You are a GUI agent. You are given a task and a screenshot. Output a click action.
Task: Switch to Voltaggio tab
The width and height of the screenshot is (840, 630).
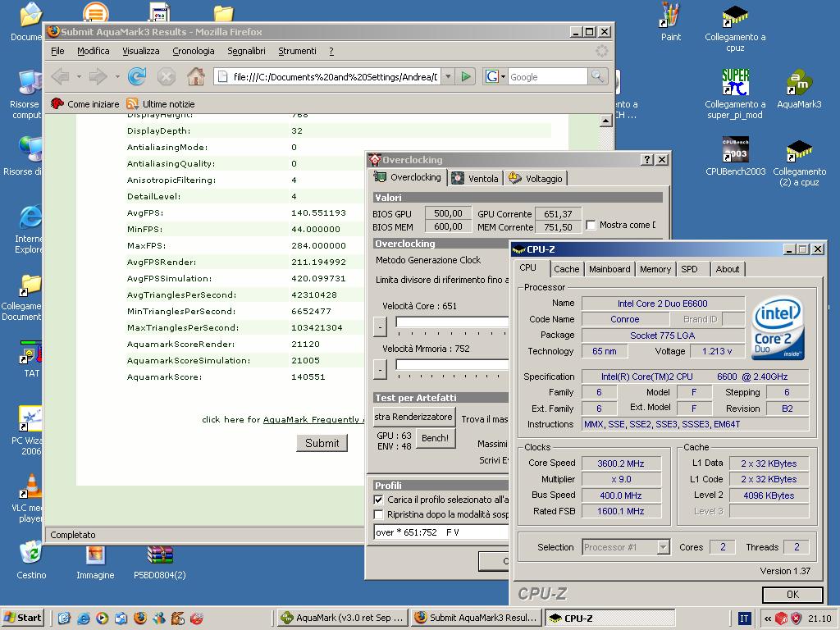(536, 178)
